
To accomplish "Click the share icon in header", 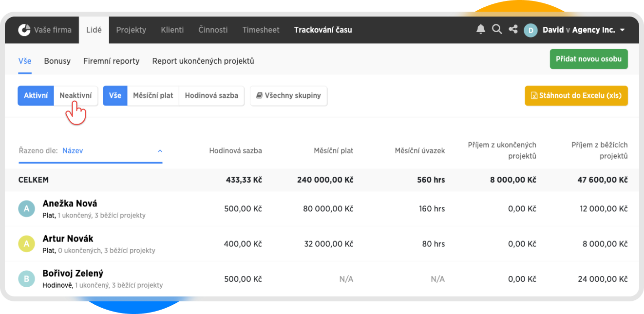I will pyautogui.click(x=513, y=30).
